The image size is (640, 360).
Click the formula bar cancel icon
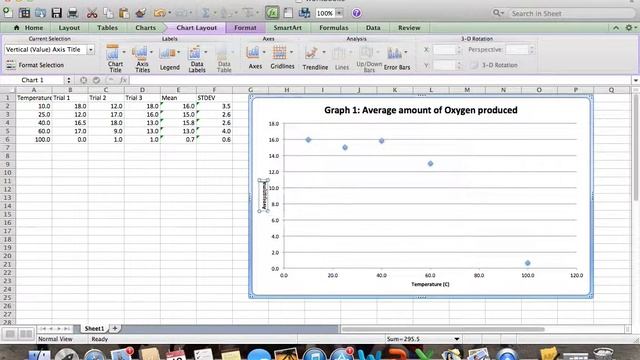coord(83,80)
